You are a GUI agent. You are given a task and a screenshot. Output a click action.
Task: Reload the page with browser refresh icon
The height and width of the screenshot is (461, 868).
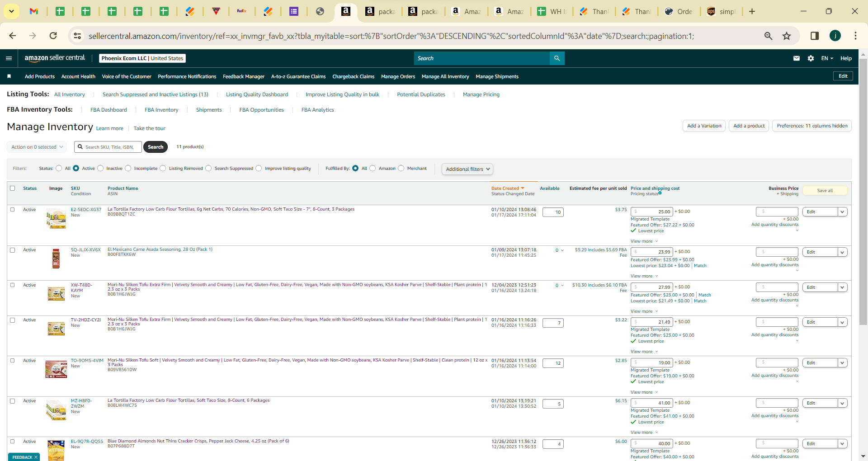click(x=53, y=36)
